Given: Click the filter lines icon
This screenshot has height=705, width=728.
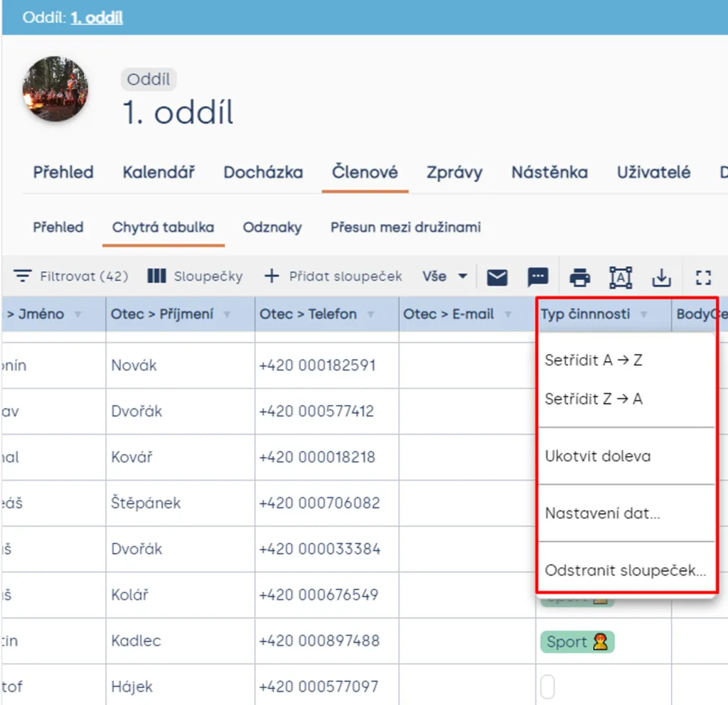Looking at the screenshot, I should 22,276.
